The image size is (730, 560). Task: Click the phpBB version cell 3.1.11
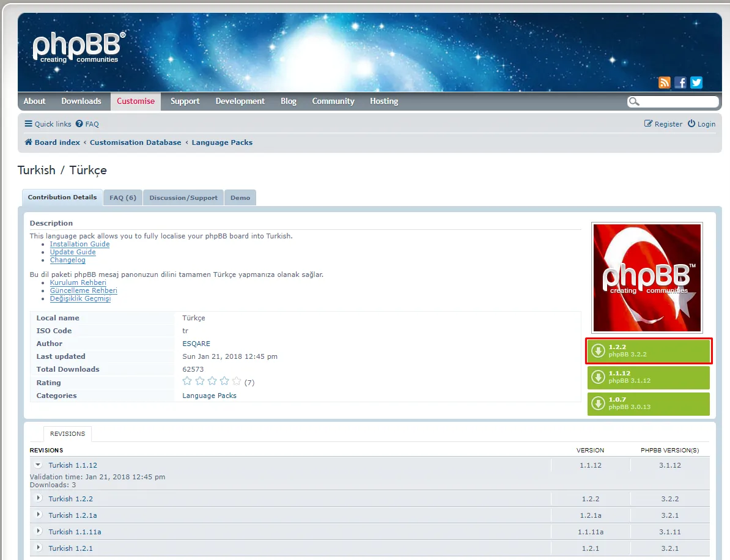point(669,532)
